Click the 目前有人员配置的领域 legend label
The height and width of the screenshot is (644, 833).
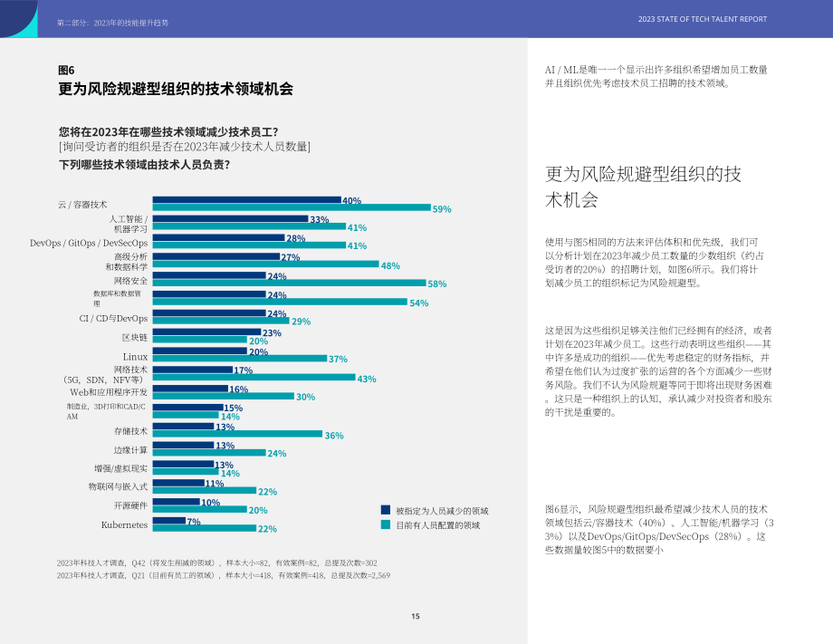click(x=437, y=525)
